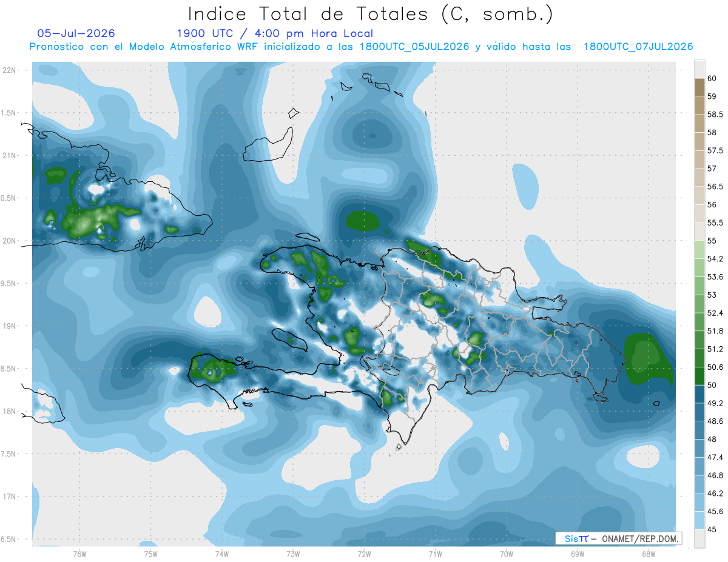Click the '70W' longitude label
This screenshot has height=562, width=728.
[x=507, y=554]
